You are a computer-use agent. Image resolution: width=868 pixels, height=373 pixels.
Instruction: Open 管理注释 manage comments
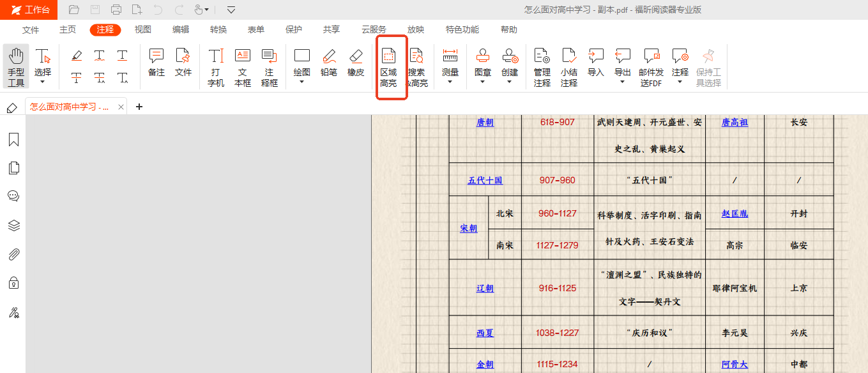(542, 67)
